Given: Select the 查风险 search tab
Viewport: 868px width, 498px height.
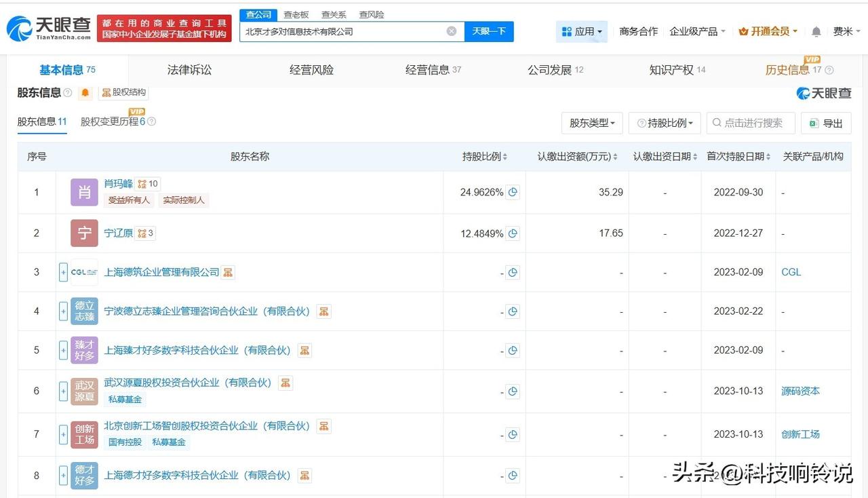Looking at the screenshot, I should pyautogui.click(x=372, y=14).
